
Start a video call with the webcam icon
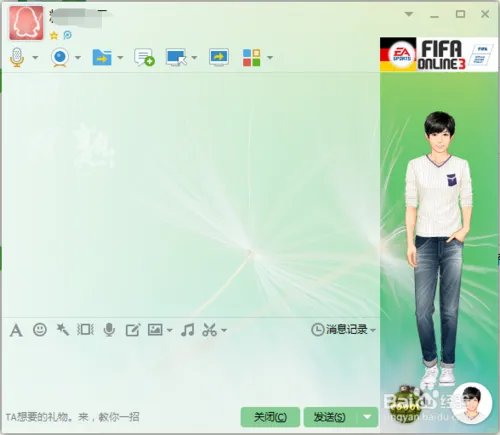(60, 57)
